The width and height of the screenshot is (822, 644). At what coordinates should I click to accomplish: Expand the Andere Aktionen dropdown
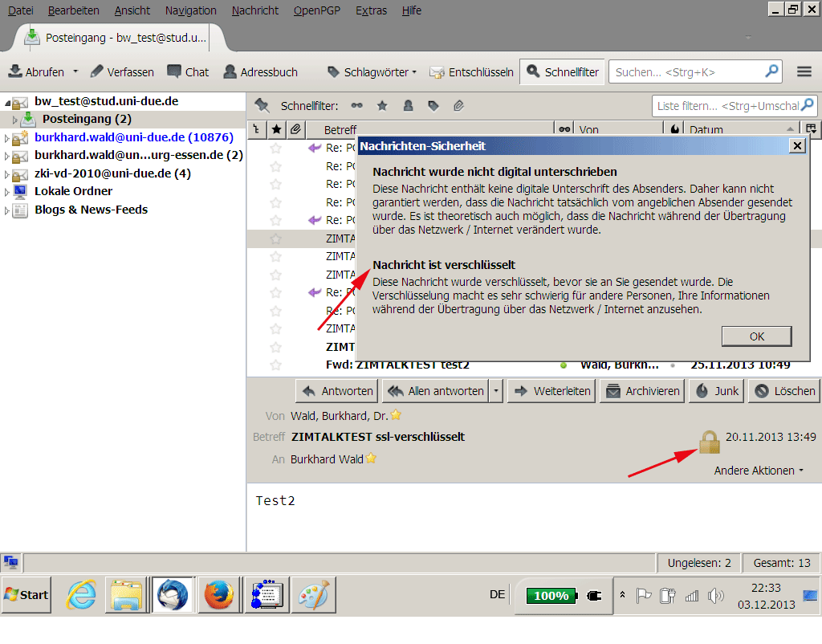(x=759, y=471)
